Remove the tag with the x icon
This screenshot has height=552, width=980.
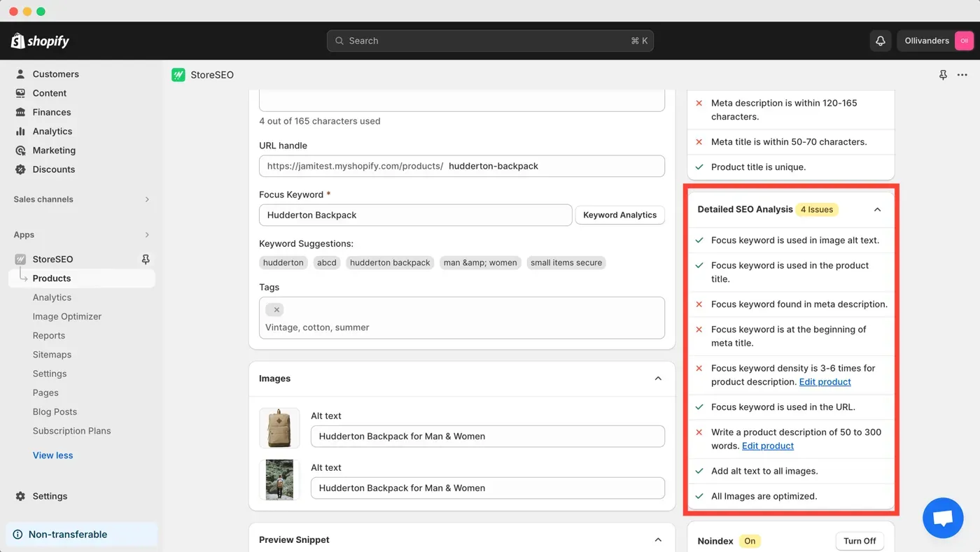276,310
